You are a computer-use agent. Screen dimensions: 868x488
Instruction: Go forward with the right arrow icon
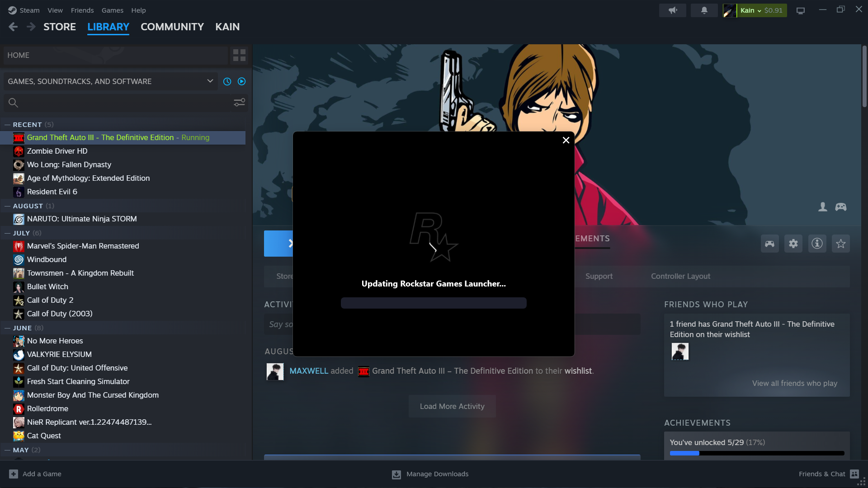[x=31, y=27]
